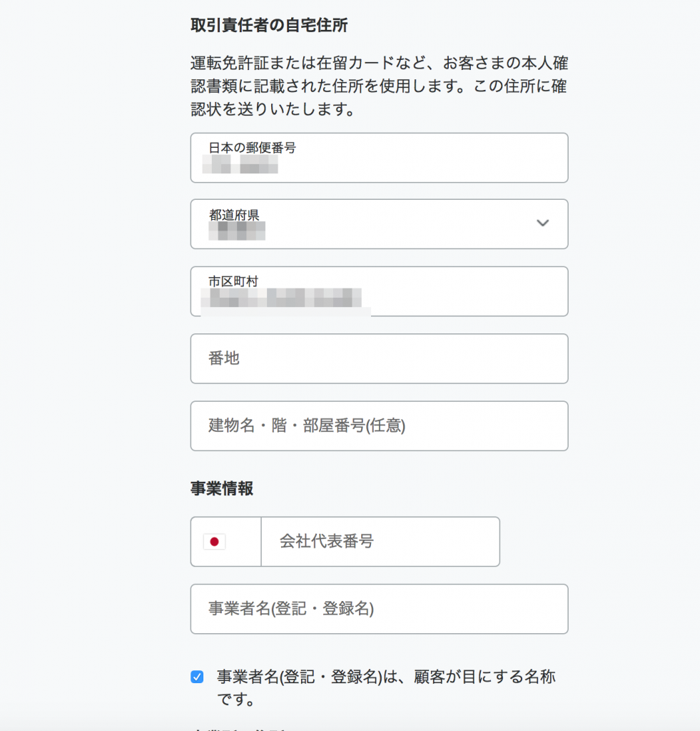The width and height of the screenshot is (700, 731).
Task: Click the 事業者名(登記・登録名) input field
Action: (379, 609)
